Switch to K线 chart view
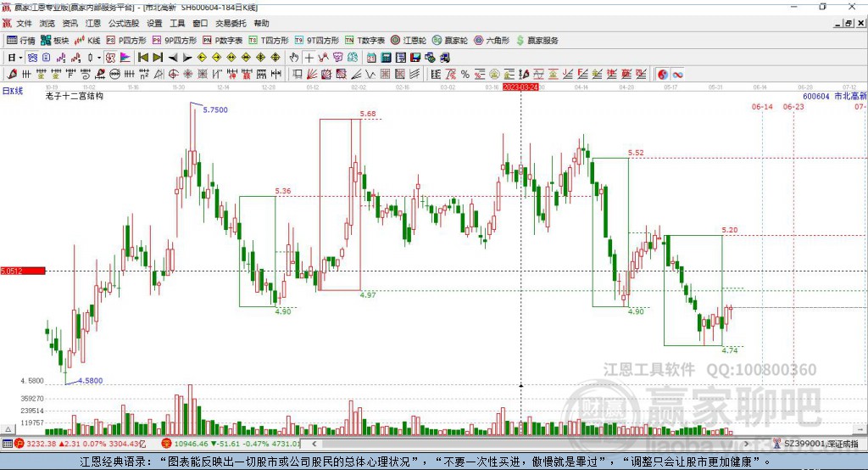 tap(87, 41)
